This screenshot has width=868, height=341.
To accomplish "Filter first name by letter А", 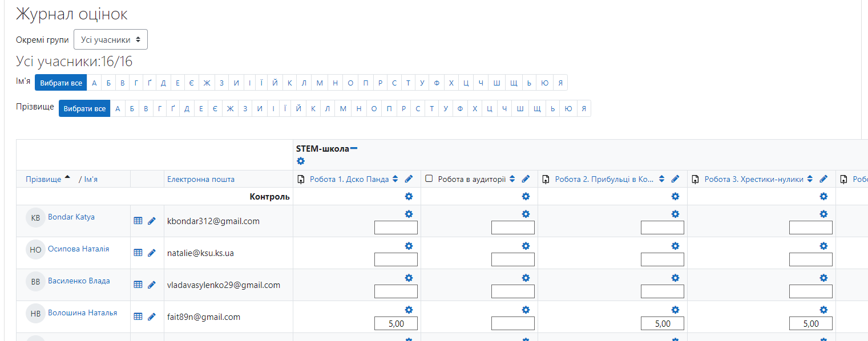I will (x=94, y=83).
